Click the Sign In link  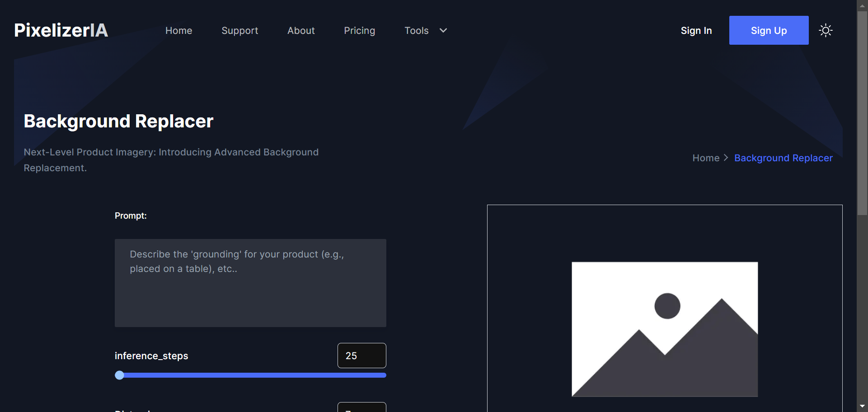[x=696, y=30]
